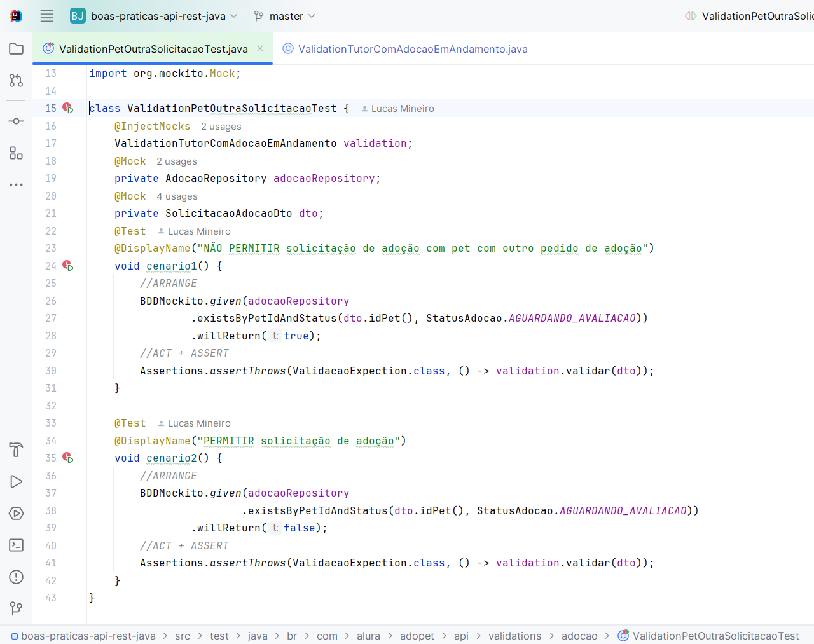Click the '2 usages' hint on line 18

(177, 161)
